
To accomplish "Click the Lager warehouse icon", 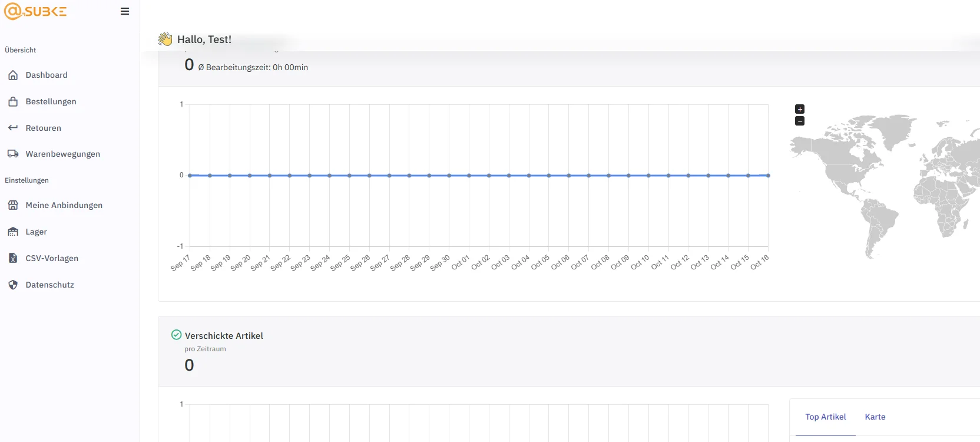I will point(13,232).
